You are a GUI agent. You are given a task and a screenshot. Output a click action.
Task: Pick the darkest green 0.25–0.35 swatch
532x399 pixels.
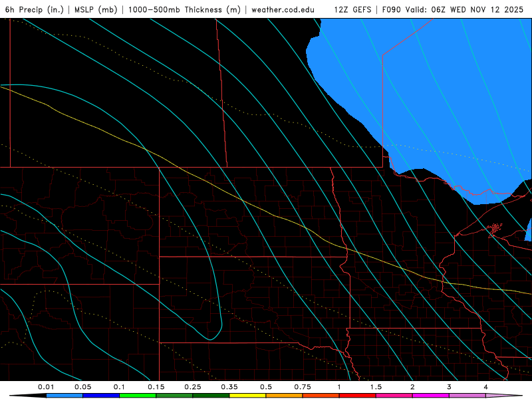point(211,396)
